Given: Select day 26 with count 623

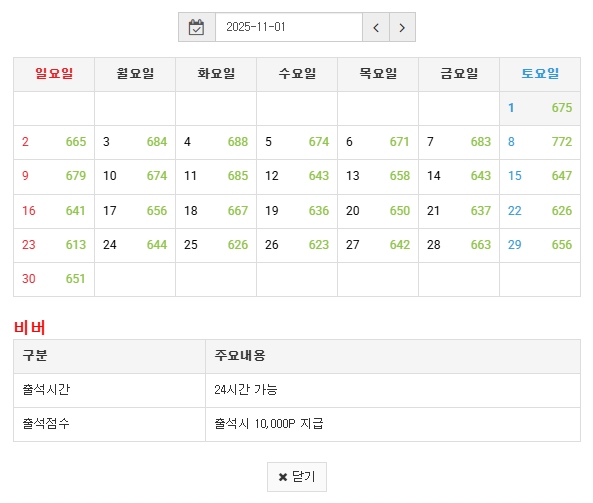Looking at the screenshot, I should pyautogui.click(x=297, y=245).
